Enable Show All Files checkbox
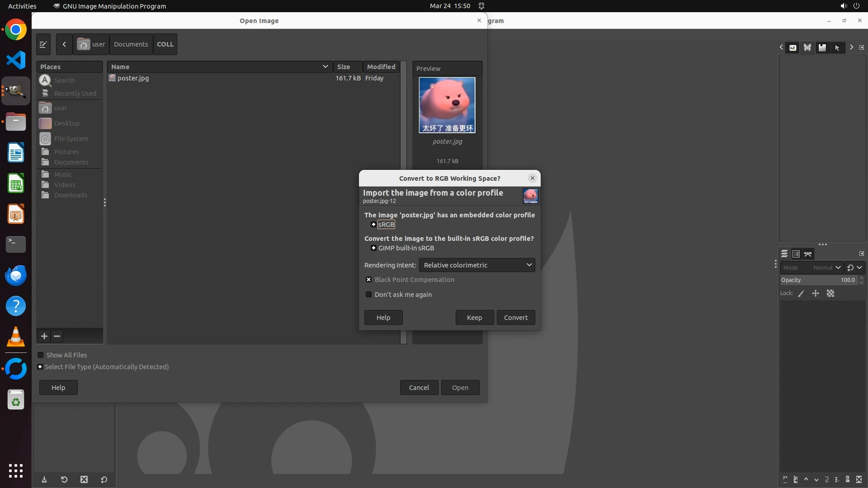This screenshot has width=868, height=488. coord(41,355)
